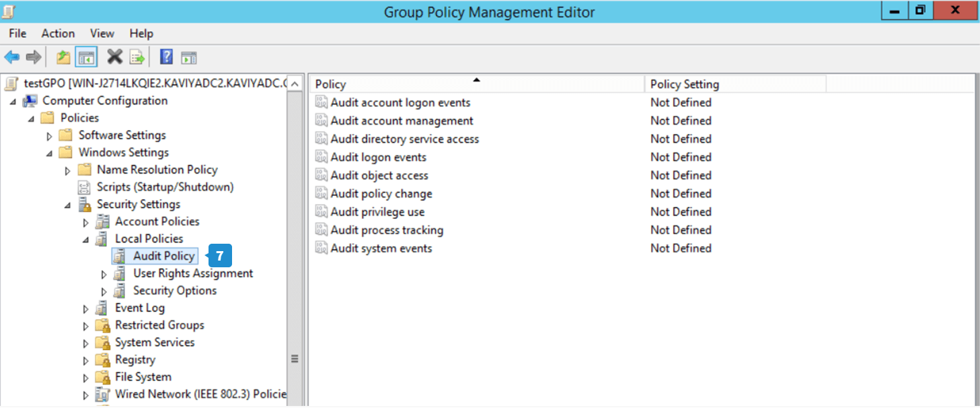Click the Delete X toolbar icon
The height and width of the screenshot is (408, 980).
(115, 57)
